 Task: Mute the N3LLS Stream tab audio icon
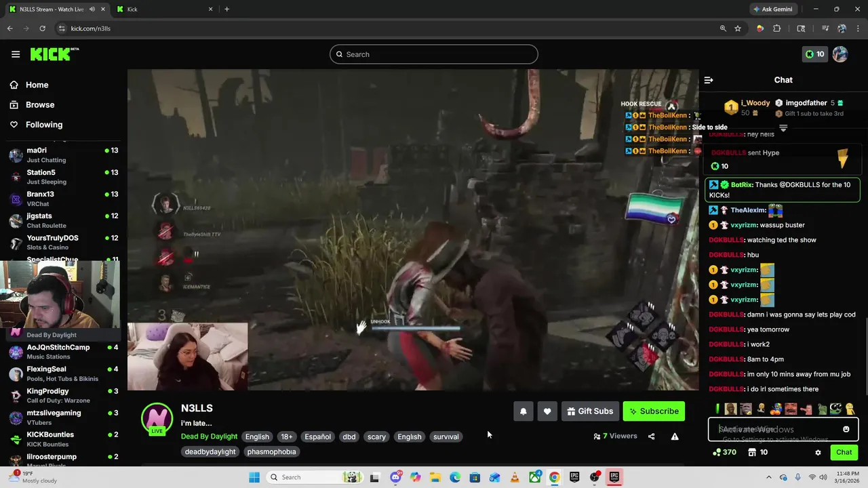pos(92,9)
